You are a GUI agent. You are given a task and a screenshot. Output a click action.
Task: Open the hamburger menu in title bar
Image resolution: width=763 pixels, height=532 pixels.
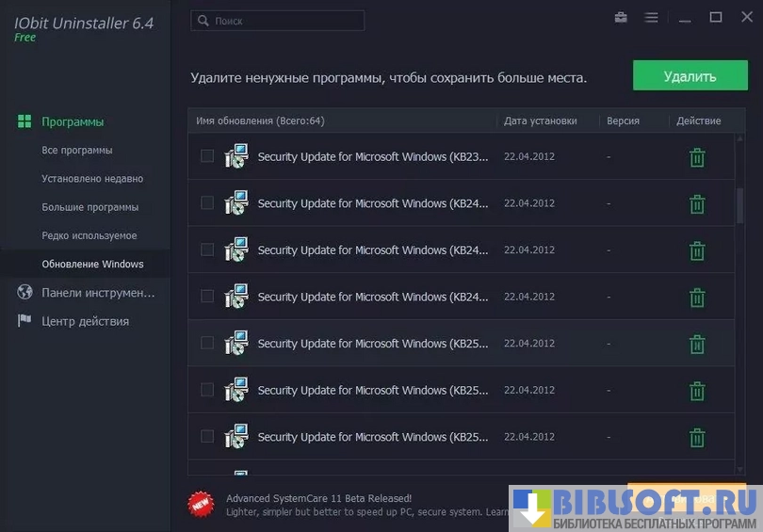tap(651, 18)
